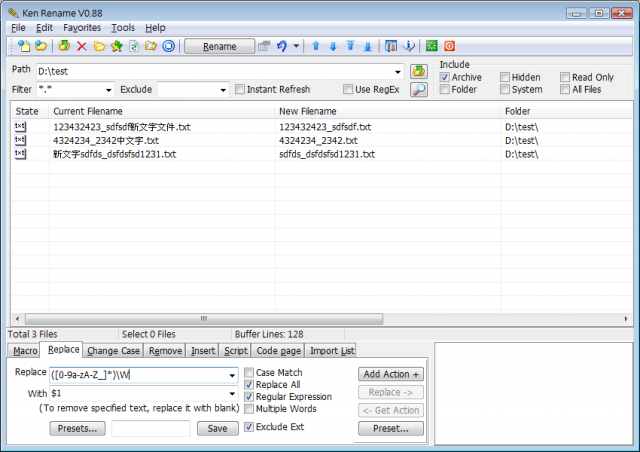The height and width of the screenshot is (452, 640).
Task: Check the Folder include option
Action: click(444, 89)
